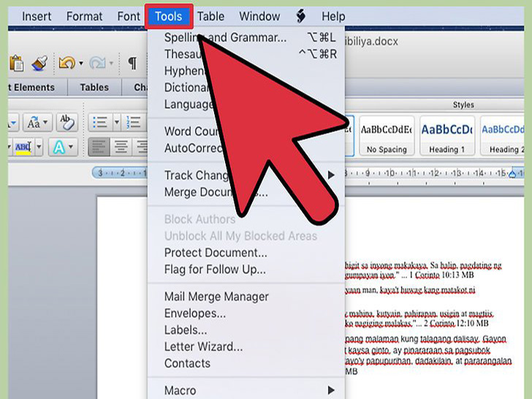Select Hyphenation in the Tools menu
Image resolution: width=532 pixels, height=399 pixels.
(x=246, y=71)
